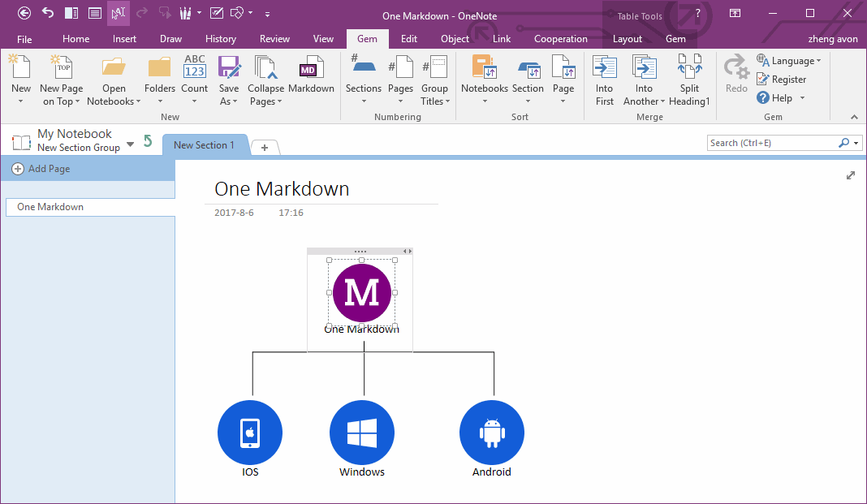The image size is (867, 504).
Task: Open the Language dropdown
Action: (789, 61)
